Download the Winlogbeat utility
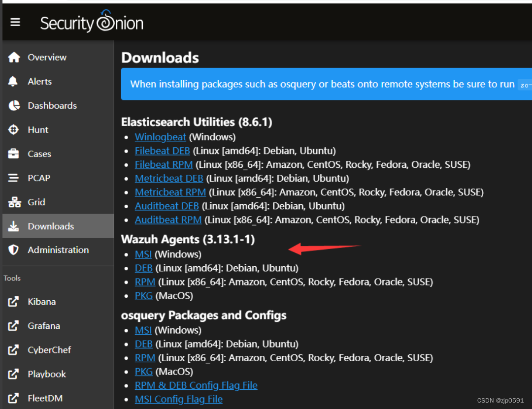 160,137
